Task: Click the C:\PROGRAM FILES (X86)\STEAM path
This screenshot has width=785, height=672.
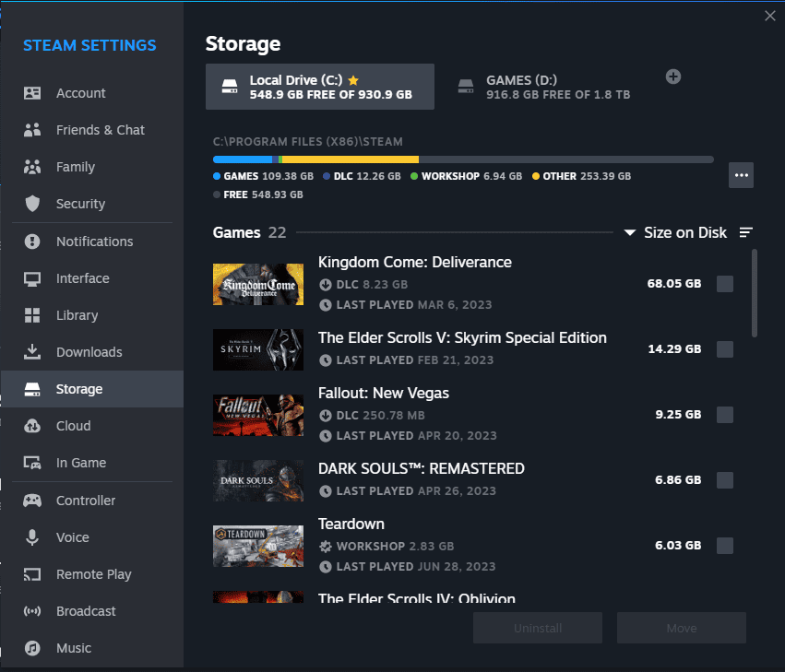Action: [308, 142]
